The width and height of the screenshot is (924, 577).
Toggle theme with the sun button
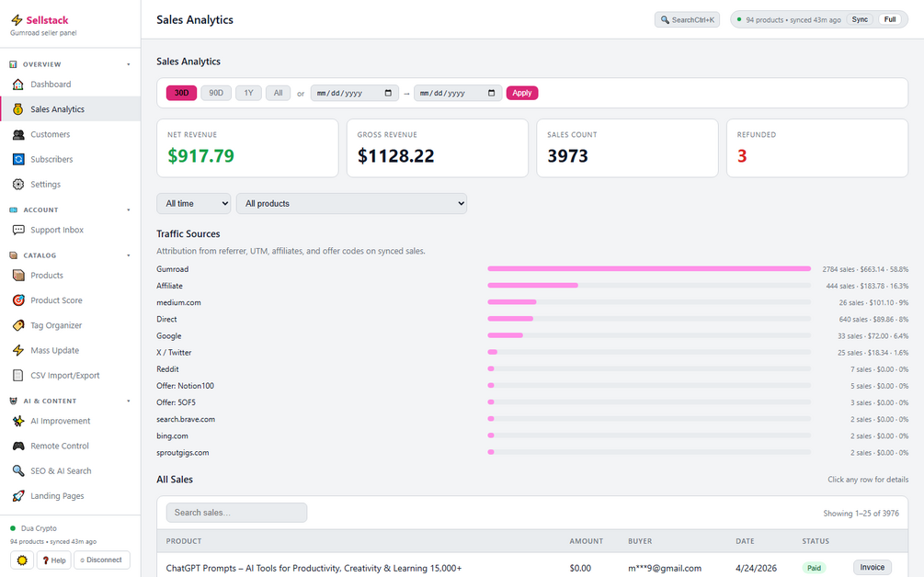[22, 560]
